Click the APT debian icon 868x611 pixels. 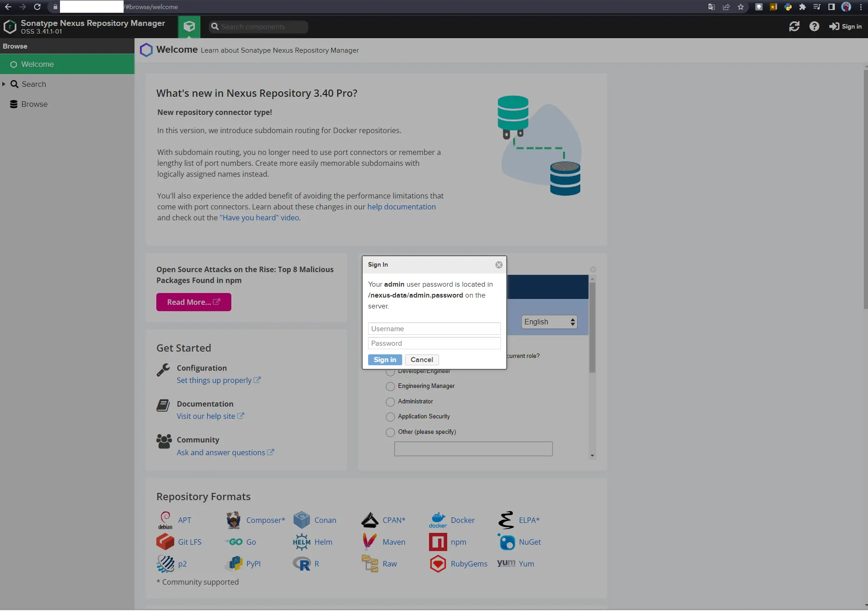tap(165, 520)
